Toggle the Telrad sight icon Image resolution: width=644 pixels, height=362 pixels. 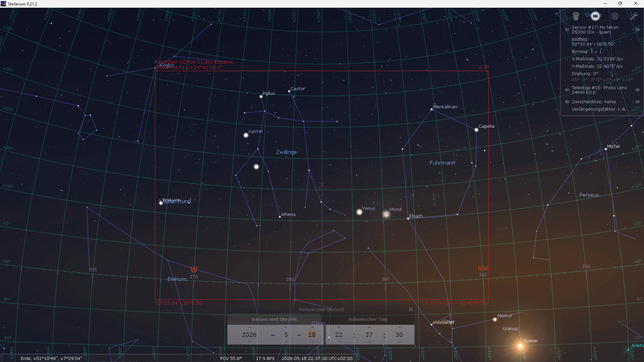615,16
